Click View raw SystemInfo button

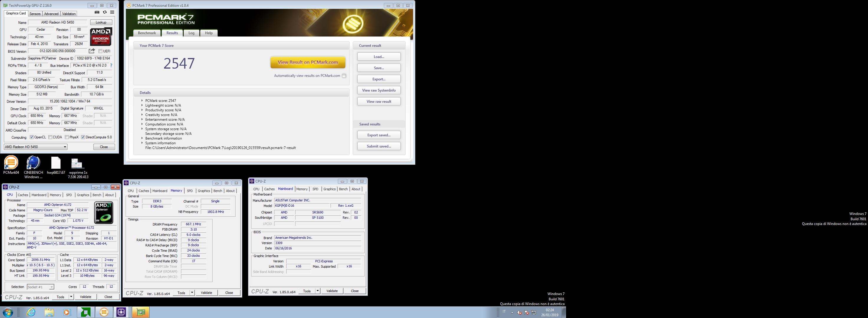[379, 90]
